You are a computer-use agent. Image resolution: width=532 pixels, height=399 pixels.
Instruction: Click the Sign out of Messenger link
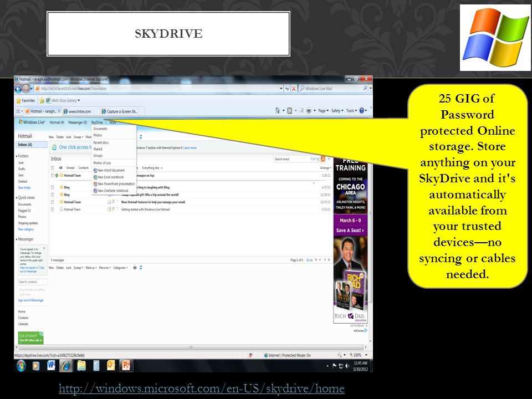(30, 300)
